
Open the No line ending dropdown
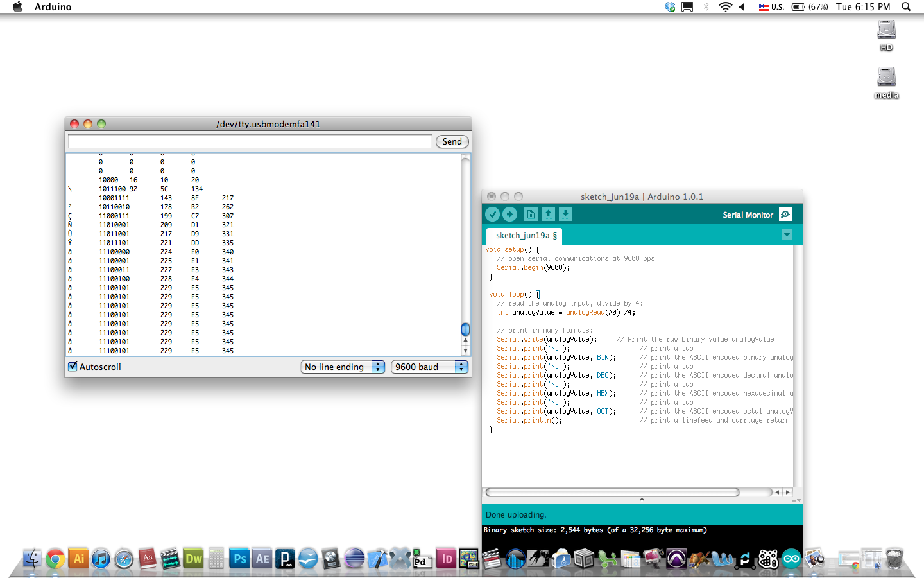click(343, 367)
